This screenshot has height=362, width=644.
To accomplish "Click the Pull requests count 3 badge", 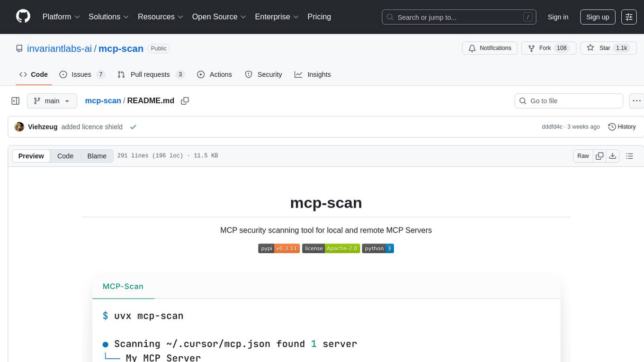I will (x=180, y=74).
